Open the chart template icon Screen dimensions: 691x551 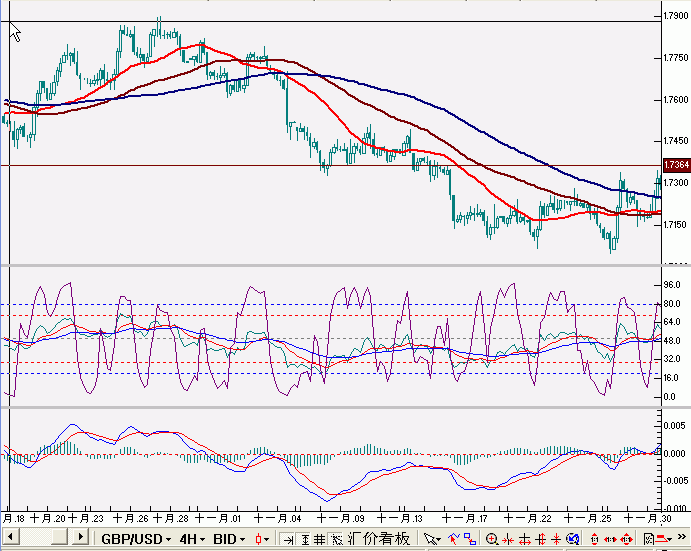coord(649,539)
